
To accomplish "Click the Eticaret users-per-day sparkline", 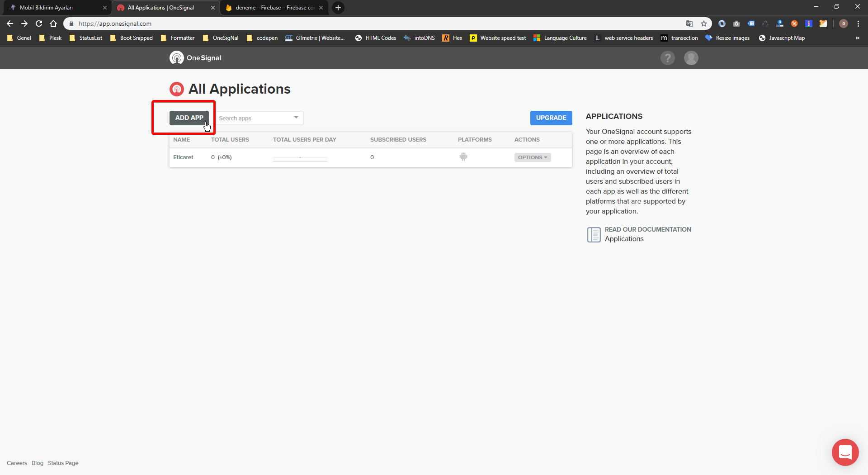I will (x=300, y=158).
